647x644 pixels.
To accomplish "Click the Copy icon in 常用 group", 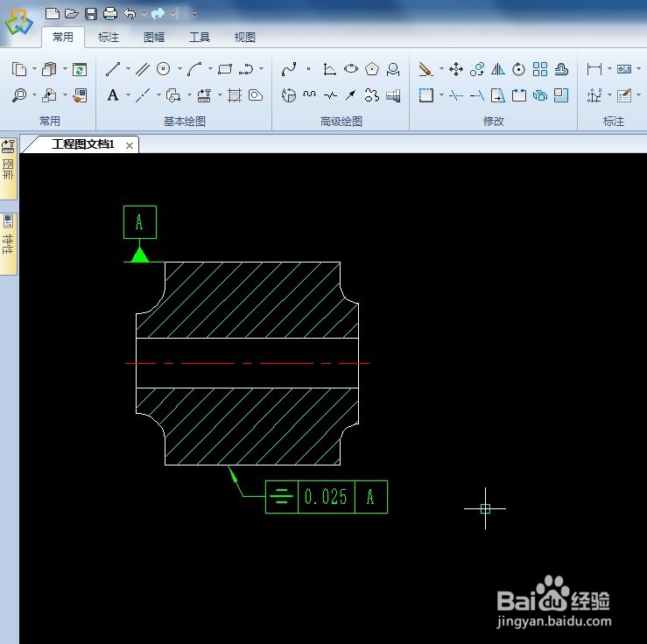I will (19, 69).
